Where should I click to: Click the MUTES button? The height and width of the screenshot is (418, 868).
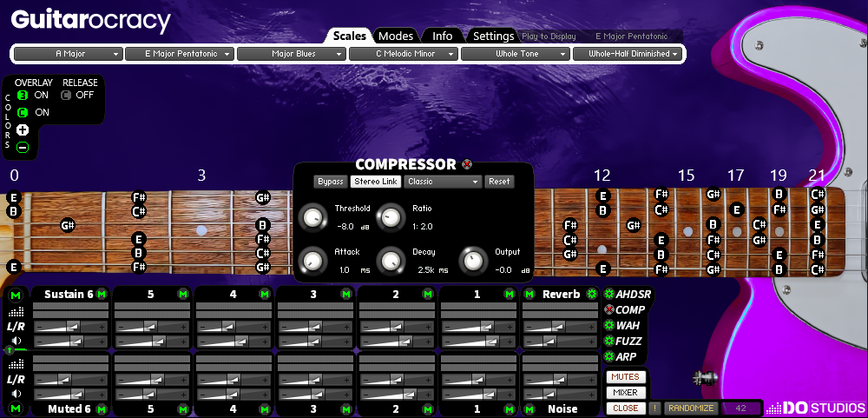625,377
